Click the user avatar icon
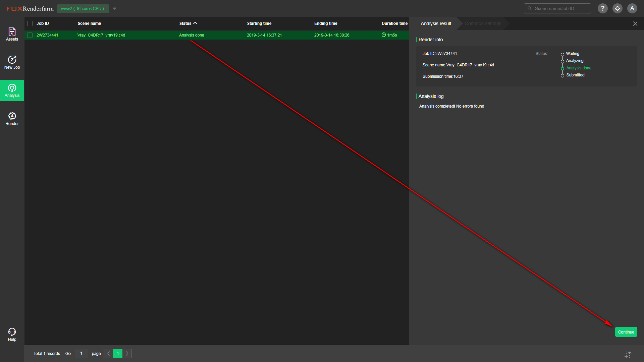This screenshot has height=362, width=644. [x=632, y=8]
